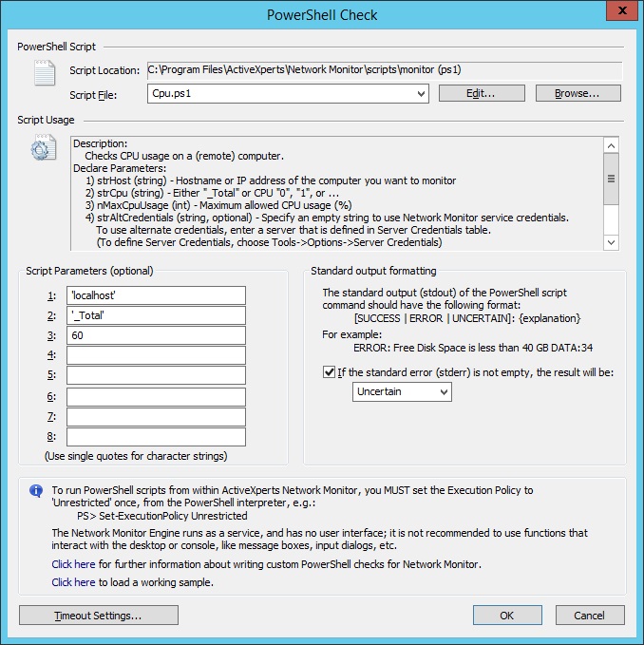Open Timeout Settings
The width and height of the screenshot is (644, 645).
pos(98,616)
